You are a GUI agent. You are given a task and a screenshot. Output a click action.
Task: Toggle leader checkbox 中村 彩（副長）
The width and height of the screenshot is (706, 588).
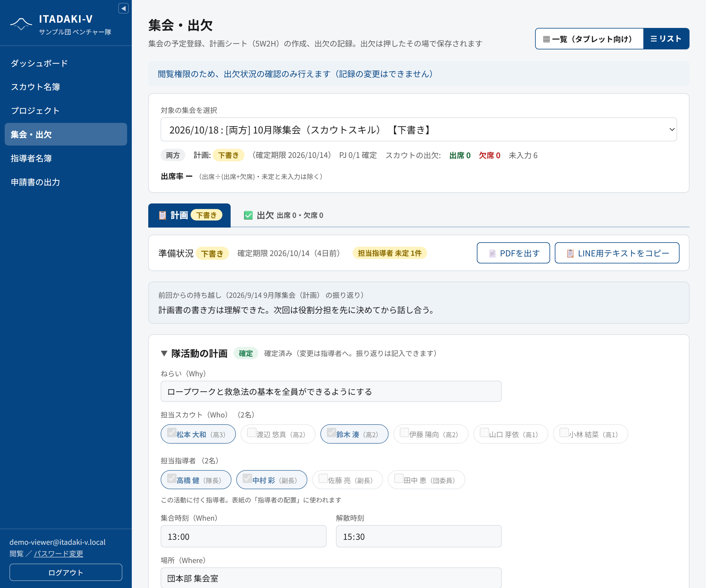click(247, 478)
